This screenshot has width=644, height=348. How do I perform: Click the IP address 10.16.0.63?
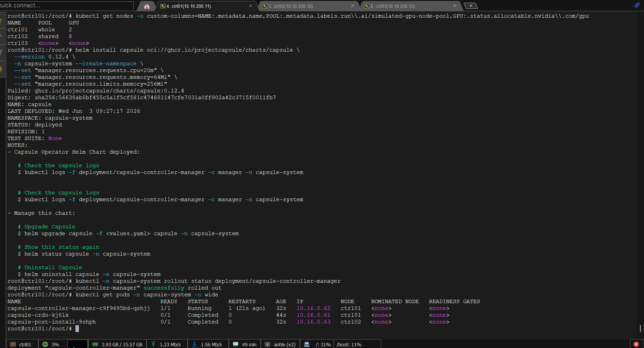(x=313, y=322)
